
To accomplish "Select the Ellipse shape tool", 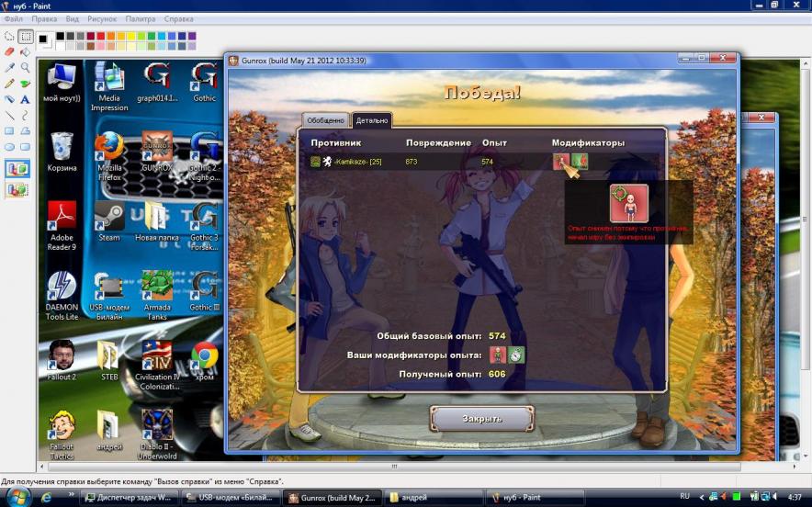I will click(9, 146).
